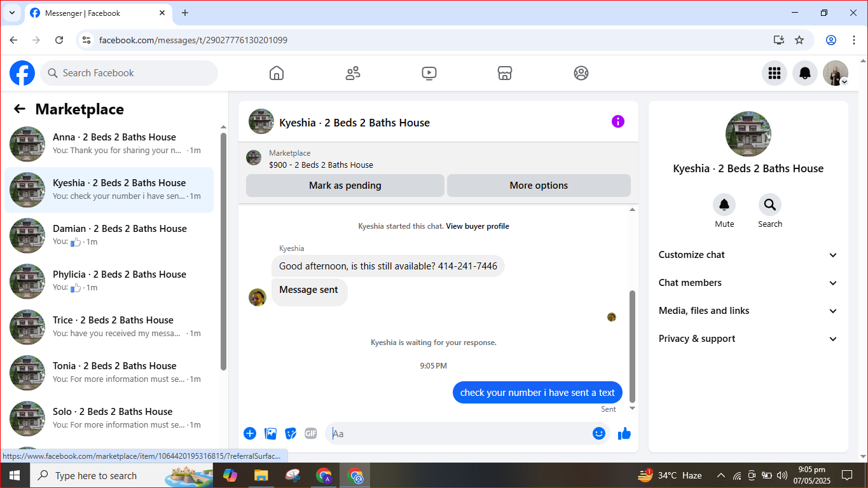868x488 pixels.
Task: Open Facebook home via logo
Action: pos(22,73)
